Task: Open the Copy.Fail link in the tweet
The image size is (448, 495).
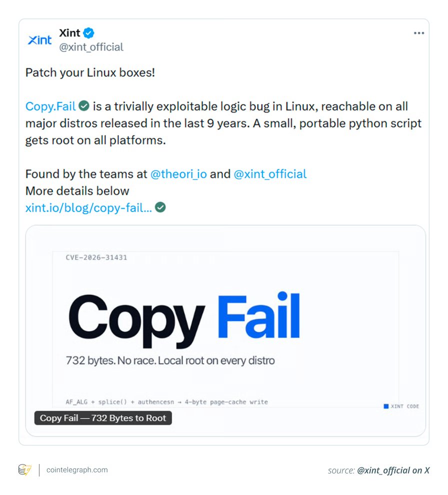Action: click(x=50, y=106)
